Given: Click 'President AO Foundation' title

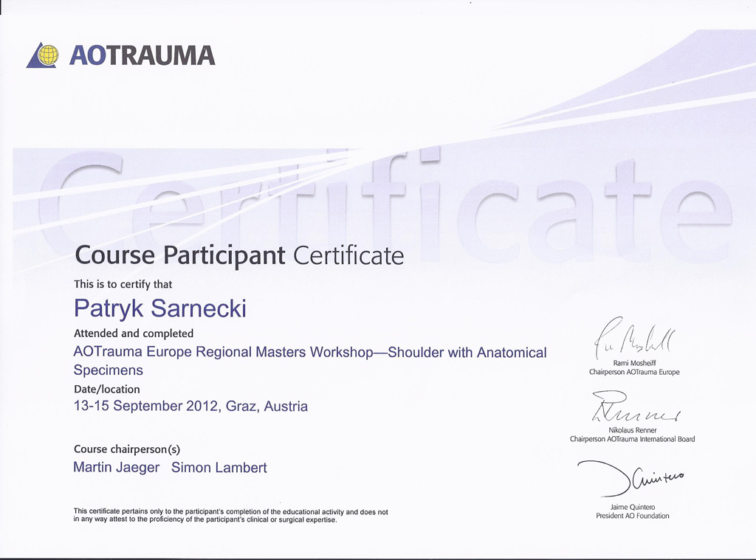Looking at the screenshot, I should coord(633,516).
